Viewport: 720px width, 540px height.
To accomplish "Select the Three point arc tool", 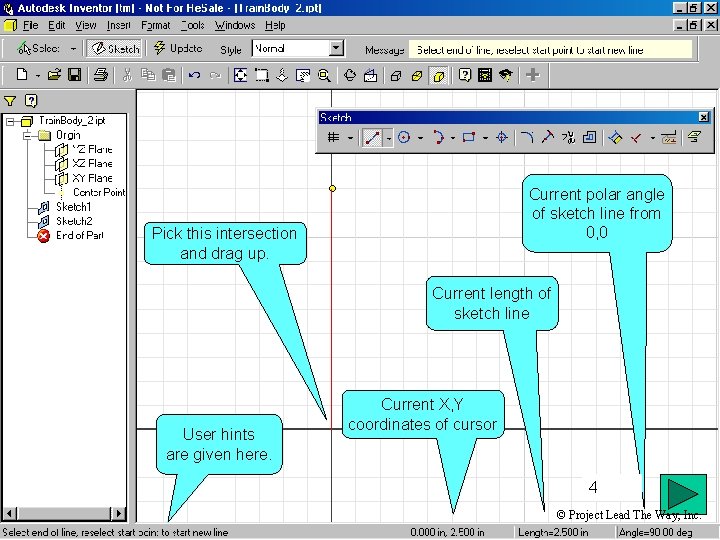I will (x=438, y=137).
